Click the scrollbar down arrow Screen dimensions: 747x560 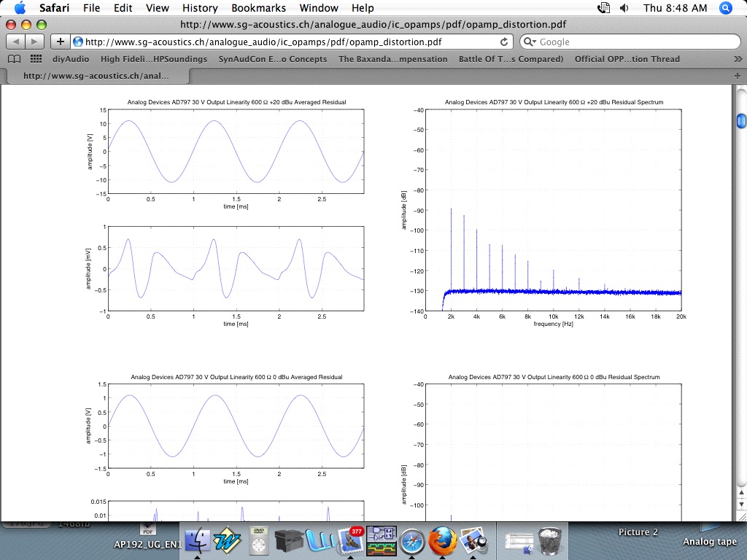click(x=741, y=505)
